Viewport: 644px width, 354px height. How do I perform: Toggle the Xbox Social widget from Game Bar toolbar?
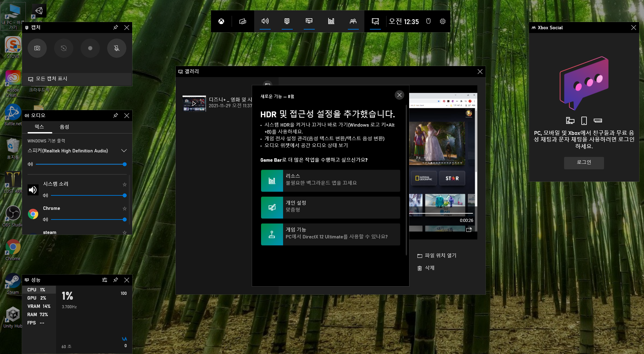[353, 21]
